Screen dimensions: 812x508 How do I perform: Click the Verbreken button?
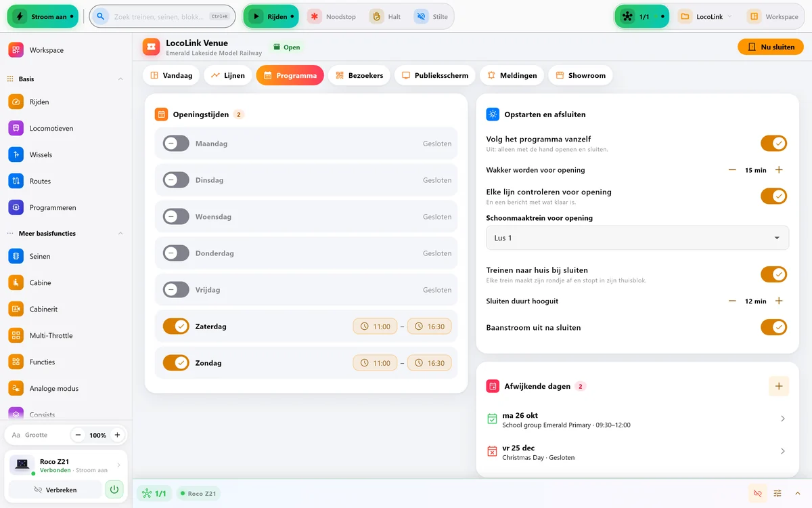(x=55, y=489)
